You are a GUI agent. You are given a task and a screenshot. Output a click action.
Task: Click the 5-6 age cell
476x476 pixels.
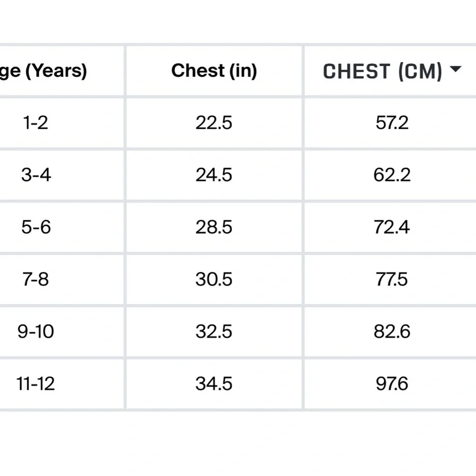click(x=61, y=228)
